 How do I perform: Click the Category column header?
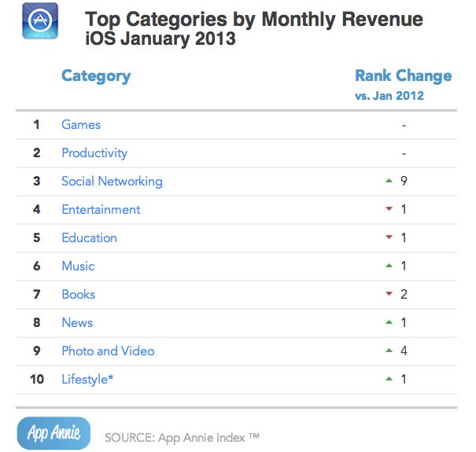pos(96,76)
